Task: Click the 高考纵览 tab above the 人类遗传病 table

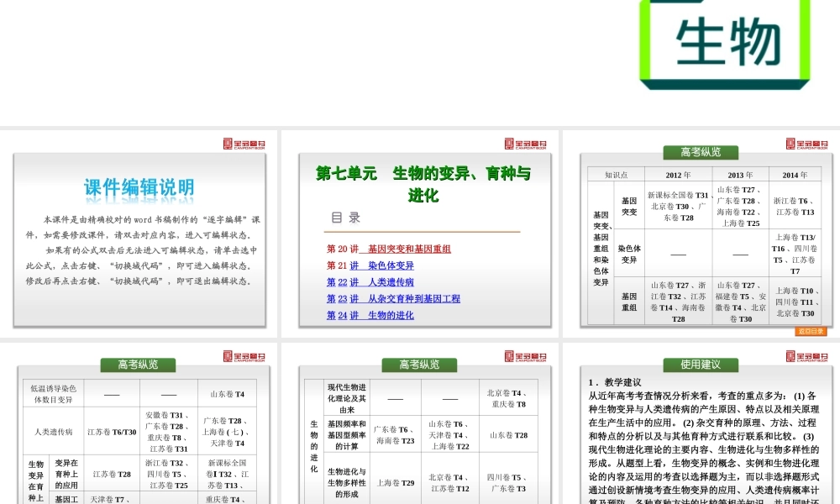Action: [x=138, y=365]
